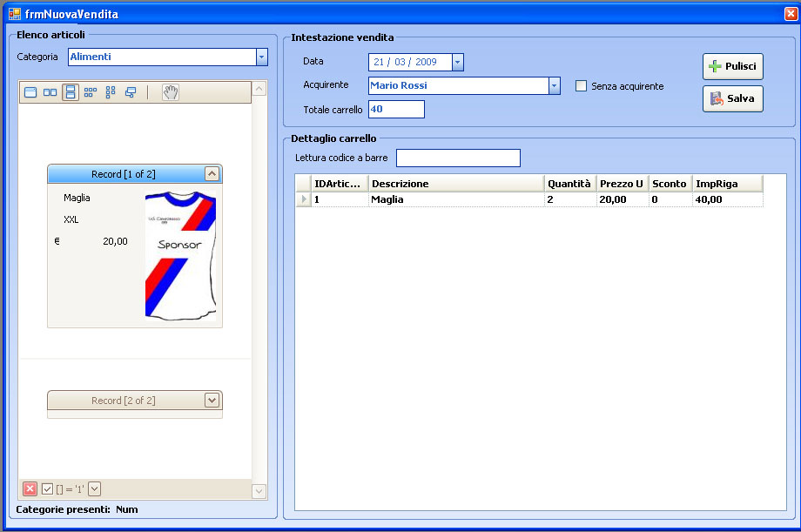Focus the Lettura codice a barre field

pos(458,158)
